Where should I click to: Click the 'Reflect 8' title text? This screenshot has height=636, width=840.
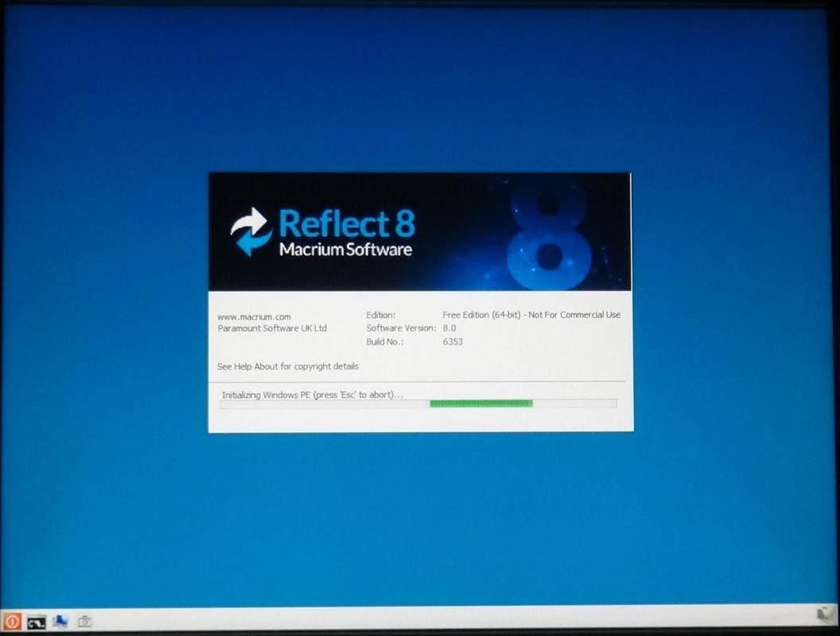[347, 223]
